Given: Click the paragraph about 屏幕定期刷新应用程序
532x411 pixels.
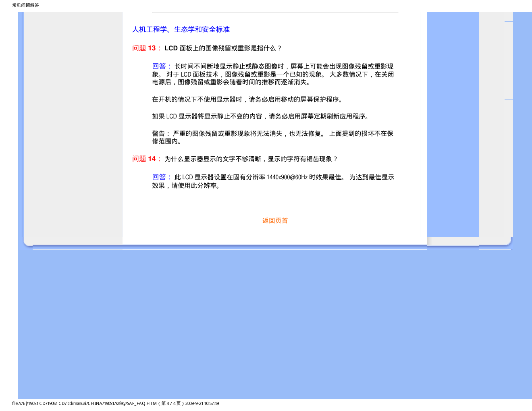Looking at the screenshot, I should 261,116.
